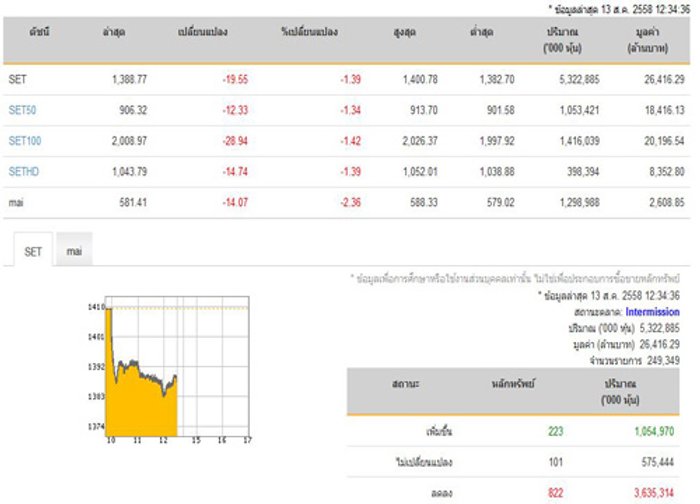Screen dimensions: 700x504
Task: Click SET100 value 20,196.54
Action: 664,141
